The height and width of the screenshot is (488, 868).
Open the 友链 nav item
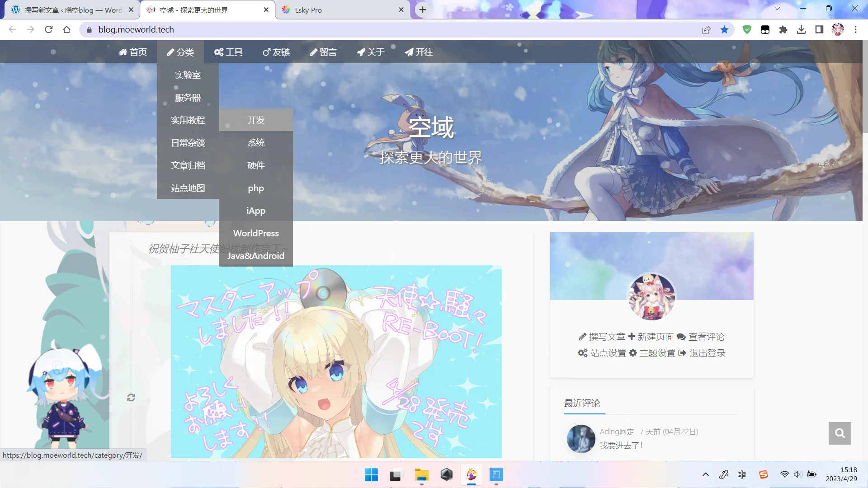tap(276, 52)
